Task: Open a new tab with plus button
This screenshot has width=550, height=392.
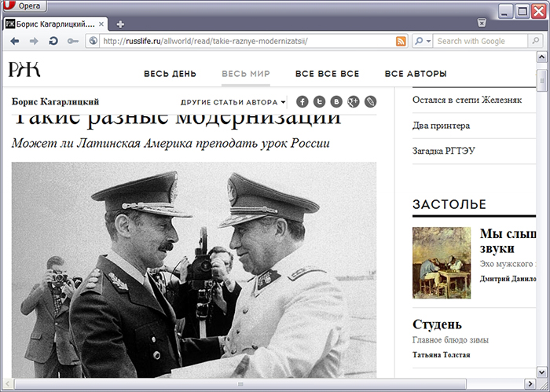Action: point(120,24)
